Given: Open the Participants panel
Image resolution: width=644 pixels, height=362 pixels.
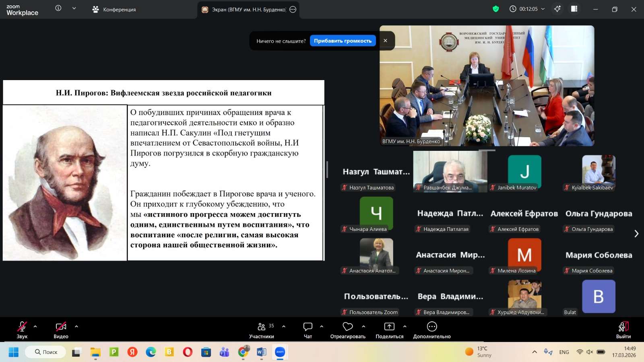Looking at the screenshot, I should tap(262, 330).
